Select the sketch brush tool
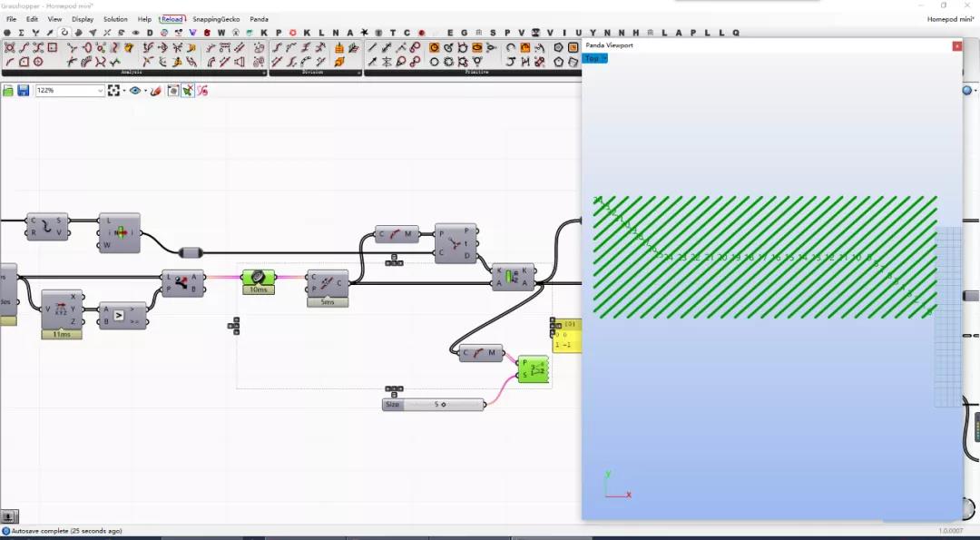Viewport: 980px width, 540px height. [x=156, y=91]
